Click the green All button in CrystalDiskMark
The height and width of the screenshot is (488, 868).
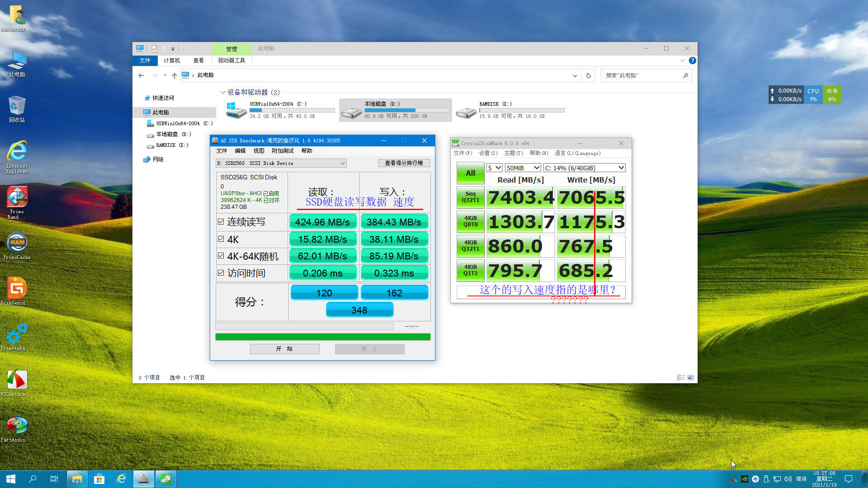coord(470,173)
